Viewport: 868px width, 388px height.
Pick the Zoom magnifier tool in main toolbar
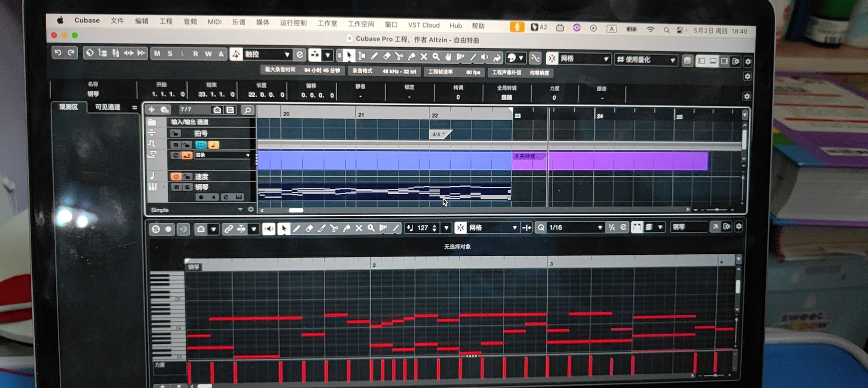436,56
